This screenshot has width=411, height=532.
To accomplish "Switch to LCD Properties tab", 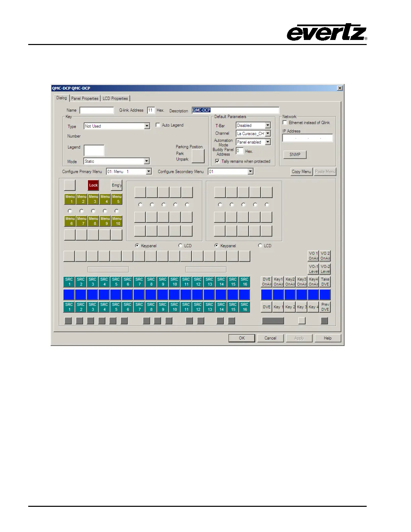I will coord(115,98).
